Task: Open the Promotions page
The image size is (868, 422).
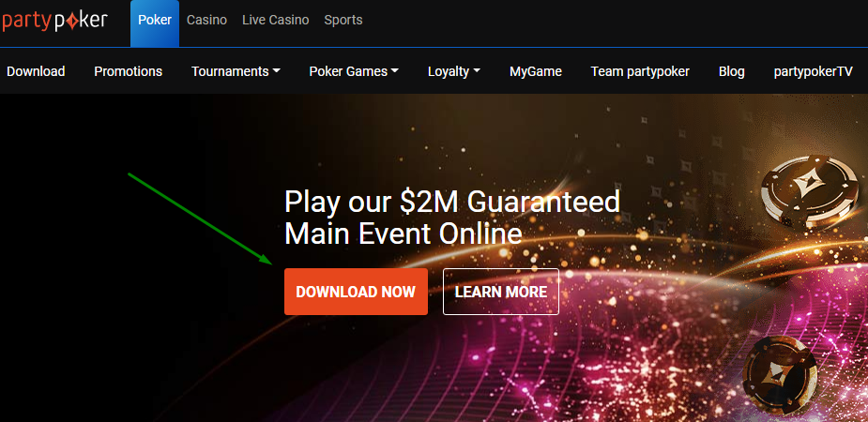Action: click(129, 71)
